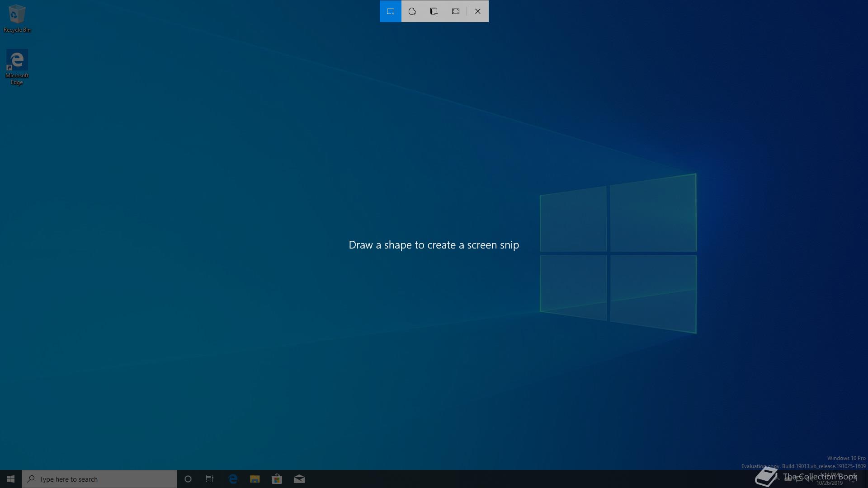Launch Edge from the taskbar
The width and height of the screenshot is (868, 488).
click(233, 479)
